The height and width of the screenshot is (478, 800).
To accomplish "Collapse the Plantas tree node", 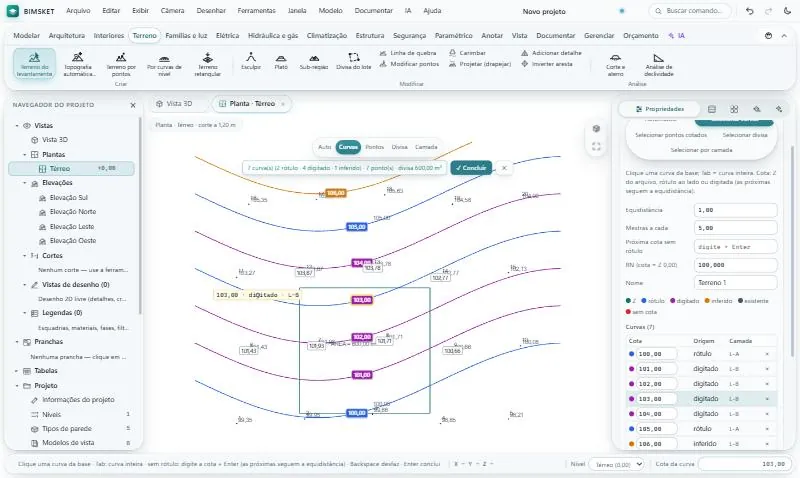I will pyautogui.click(x=24, y=155).
